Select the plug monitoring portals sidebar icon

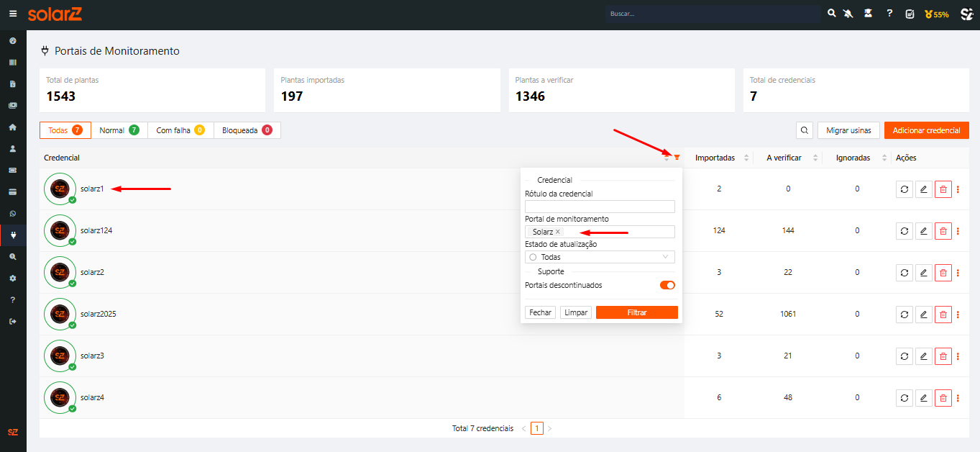coord(13,235)
